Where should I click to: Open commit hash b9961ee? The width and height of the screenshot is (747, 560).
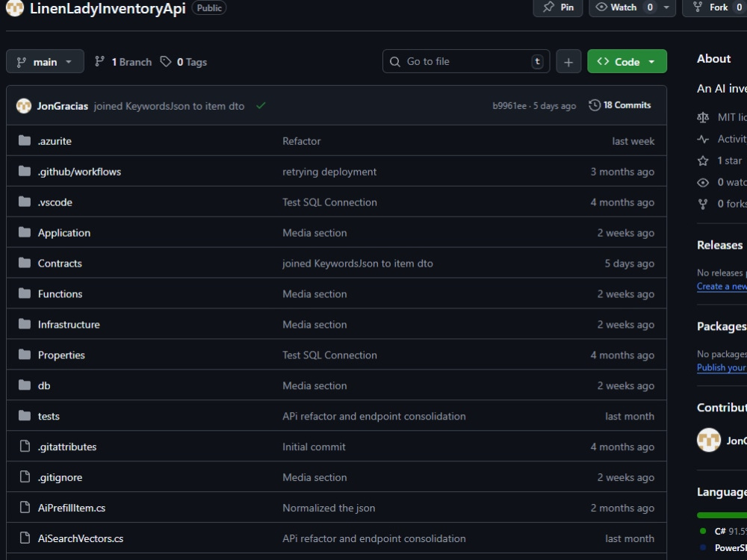509,106
